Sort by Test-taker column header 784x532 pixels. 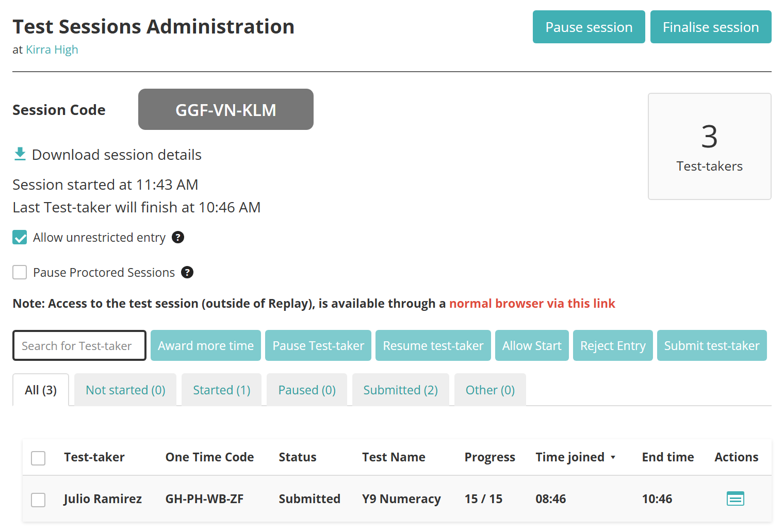pos(94,457)
